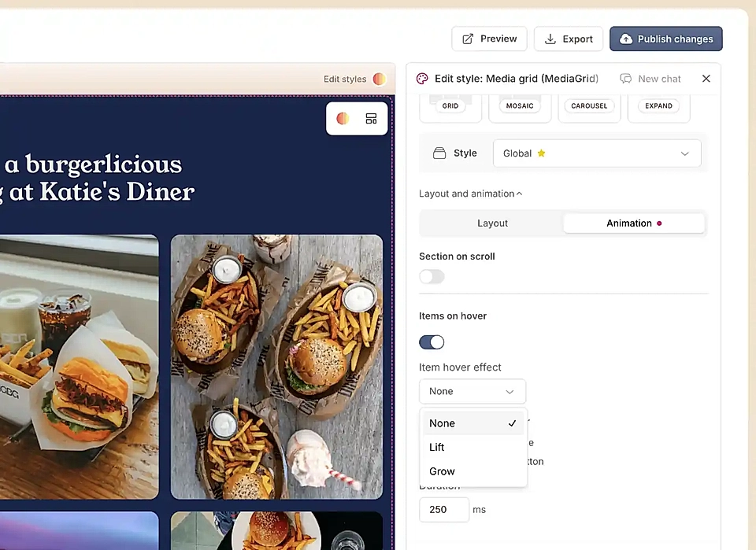The image size is (756, 550).
Task: Click the export download arrow icon
Action: pos(550,39)
